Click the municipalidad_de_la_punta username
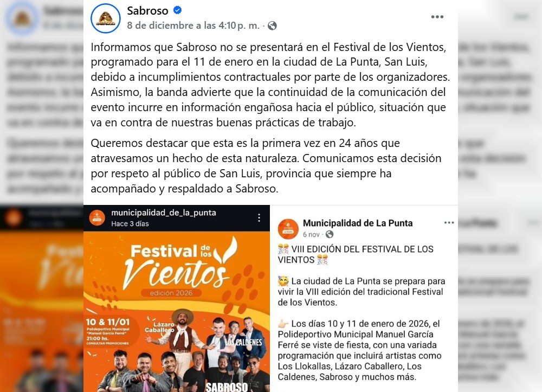The width and height of the screenshot is (542, 392). tap(164, 213)
